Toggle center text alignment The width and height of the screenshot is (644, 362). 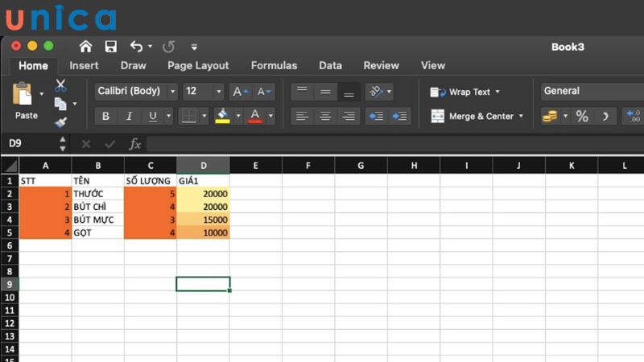coord(325,117)
